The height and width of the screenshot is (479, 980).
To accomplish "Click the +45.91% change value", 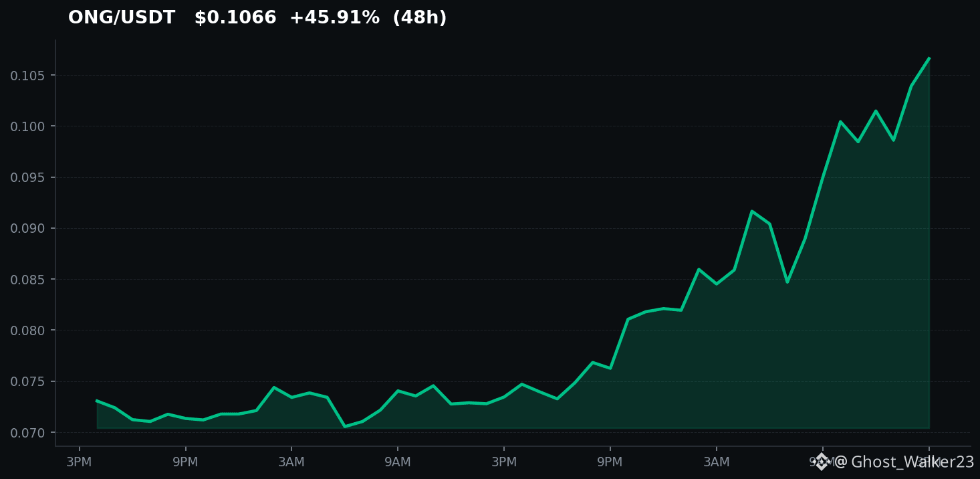I will [334, 18].
